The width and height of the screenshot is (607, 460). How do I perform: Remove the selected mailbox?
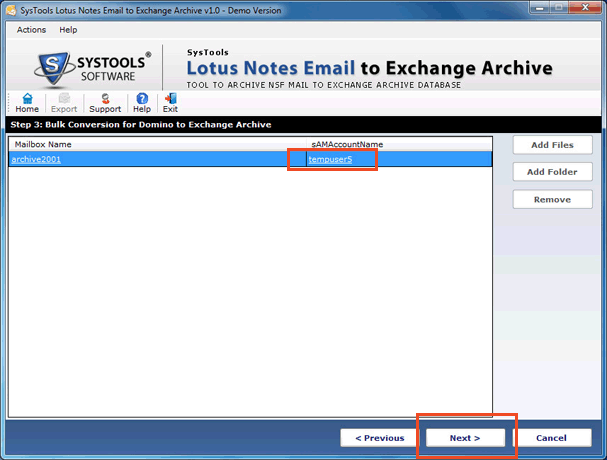552,199
